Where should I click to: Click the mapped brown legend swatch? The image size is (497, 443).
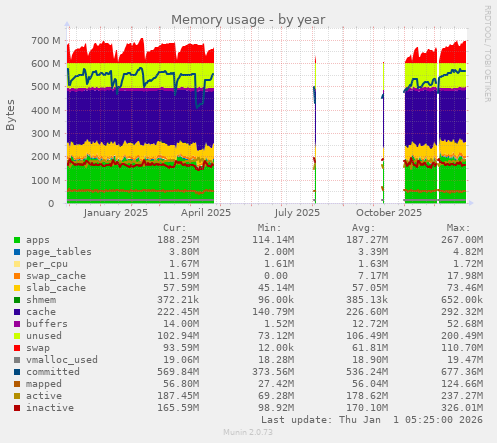[x=17, y=384]
